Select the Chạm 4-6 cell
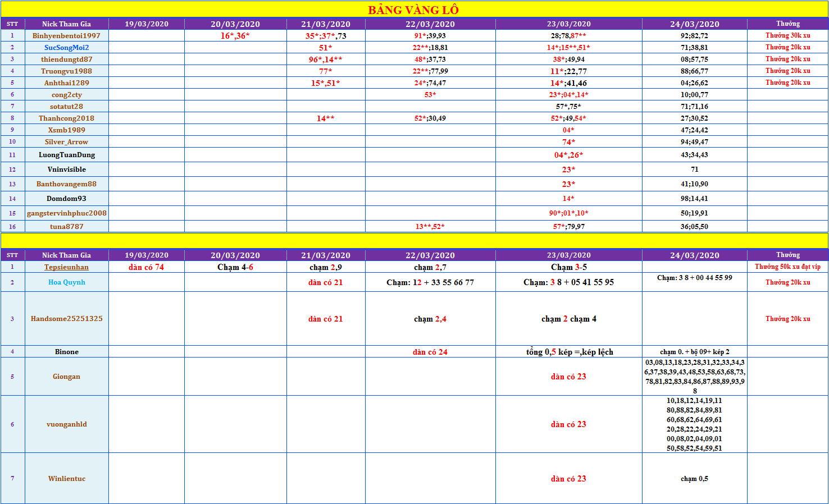The width and height of the screenshot is (829, 504). 235,267
